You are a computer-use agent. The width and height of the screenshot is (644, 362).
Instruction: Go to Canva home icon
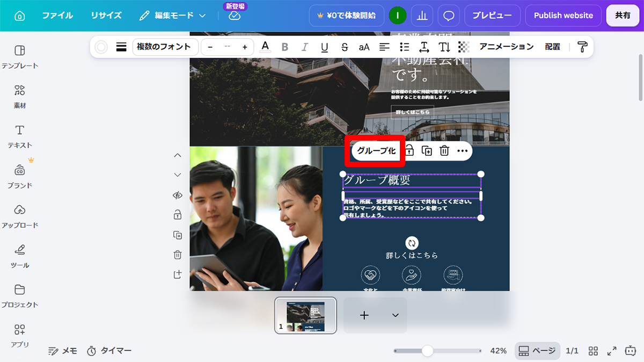point(19,16)
